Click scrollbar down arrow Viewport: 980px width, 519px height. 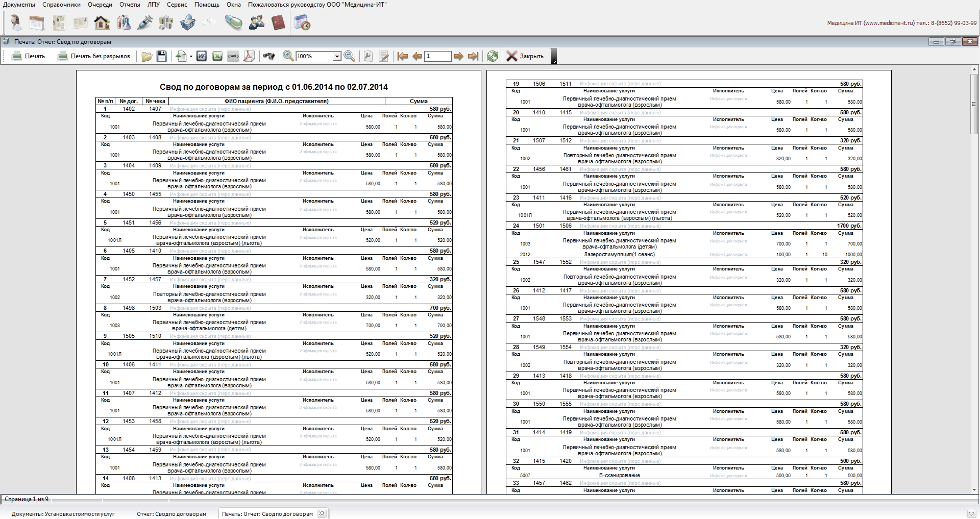pos(974,490)
